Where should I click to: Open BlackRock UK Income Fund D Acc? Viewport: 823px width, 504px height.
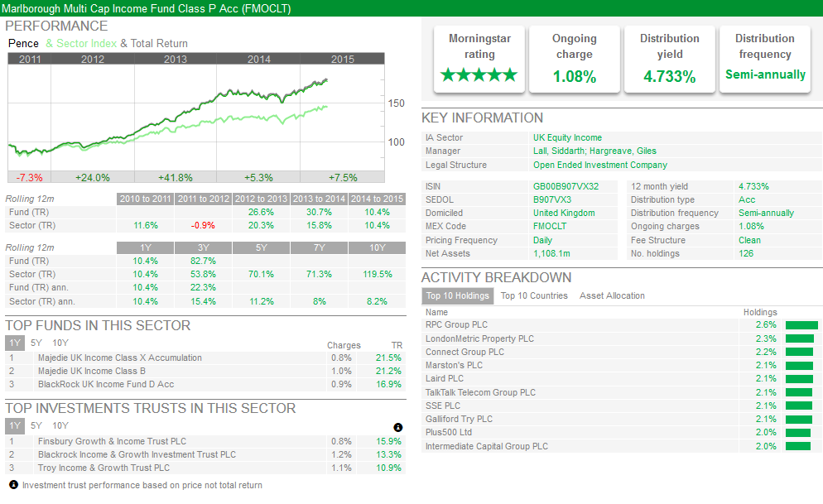click(x=106, y=385)
